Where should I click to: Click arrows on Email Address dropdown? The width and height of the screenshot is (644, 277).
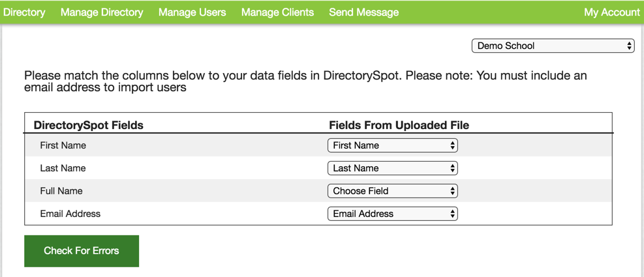[452, 214]
